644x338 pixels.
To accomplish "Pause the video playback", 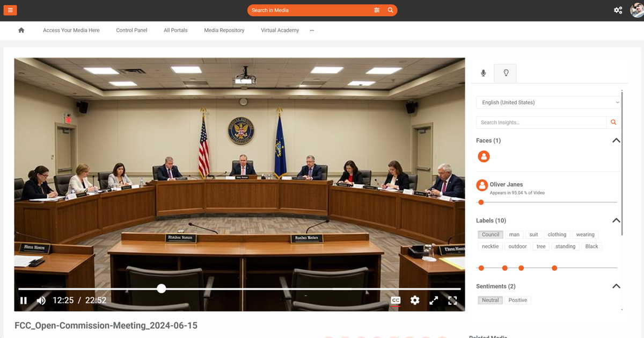I will pos(24,300).
